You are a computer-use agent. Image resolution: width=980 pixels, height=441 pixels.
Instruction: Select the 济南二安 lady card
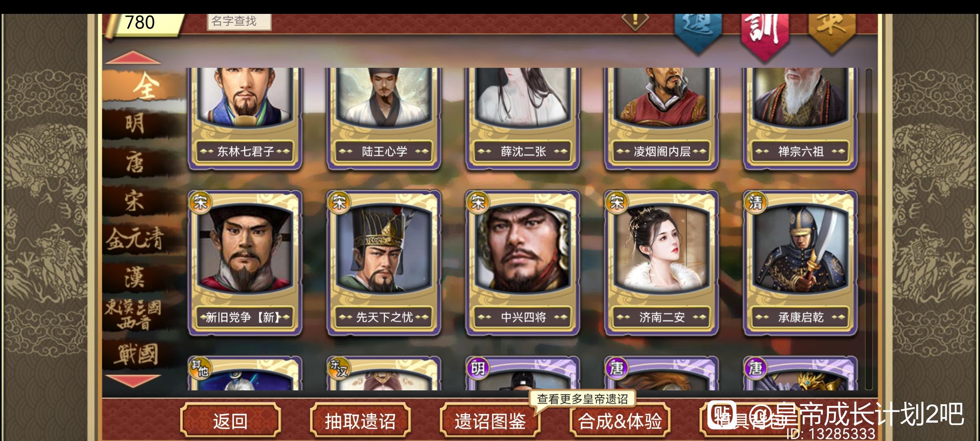[x=661, y=263]
